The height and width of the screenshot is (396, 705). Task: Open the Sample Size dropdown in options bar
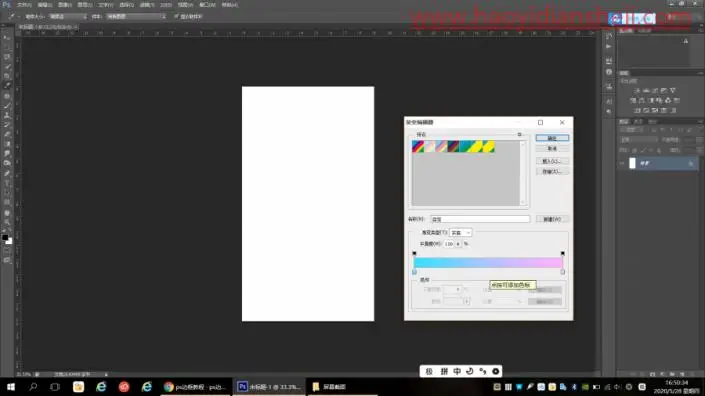click(68, 17)
